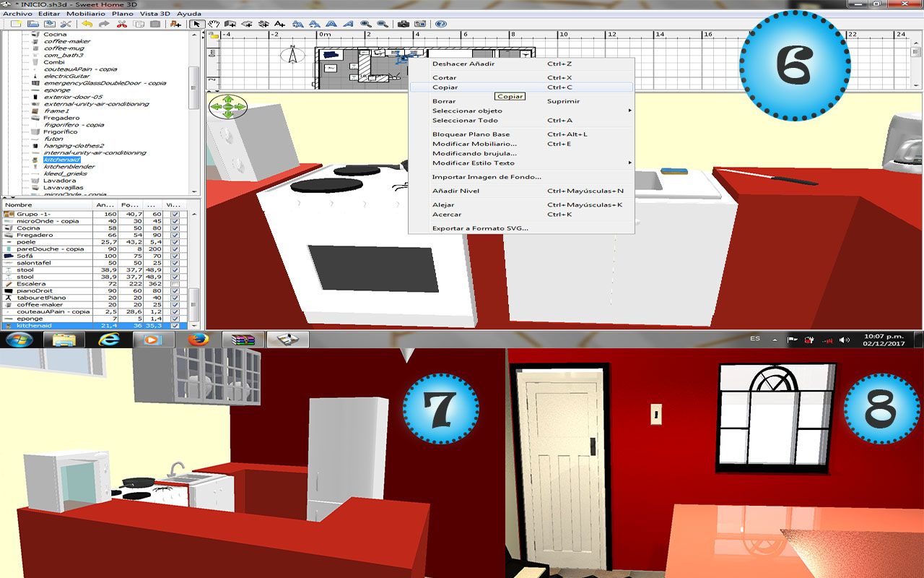Toggle visibility checkbox for pianoDroit
The image size is (924, 578).
[175, 291]
